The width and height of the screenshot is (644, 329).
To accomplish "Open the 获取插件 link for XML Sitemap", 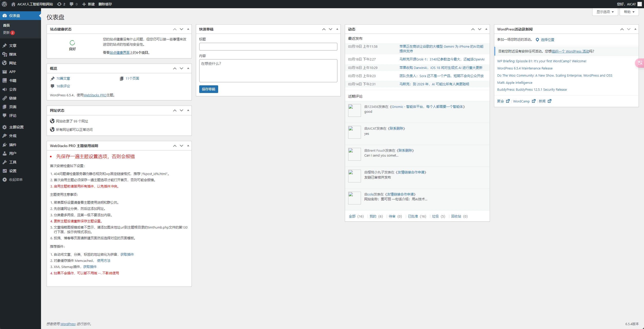I will (90, 267).
